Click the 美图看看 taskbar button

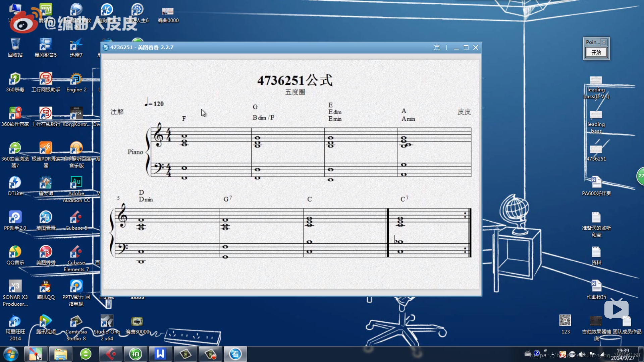coord(235,354)
